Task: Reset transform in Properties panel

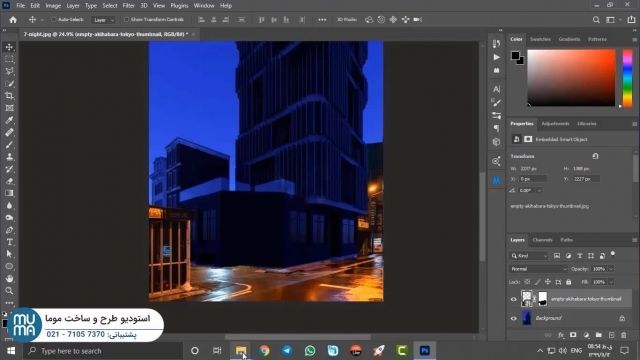Action: pos(596,156)
